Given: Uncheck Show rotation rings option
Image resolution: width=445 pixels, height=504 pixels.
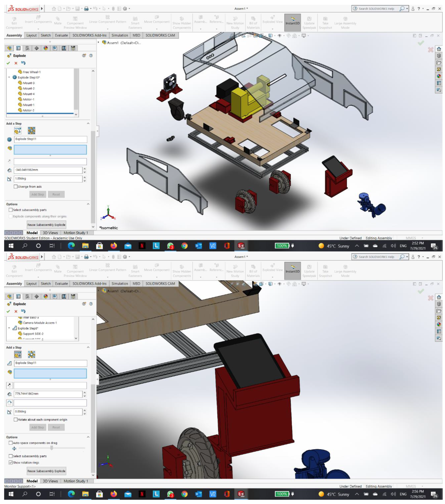Looking at the screenshot, I should 11,463.
